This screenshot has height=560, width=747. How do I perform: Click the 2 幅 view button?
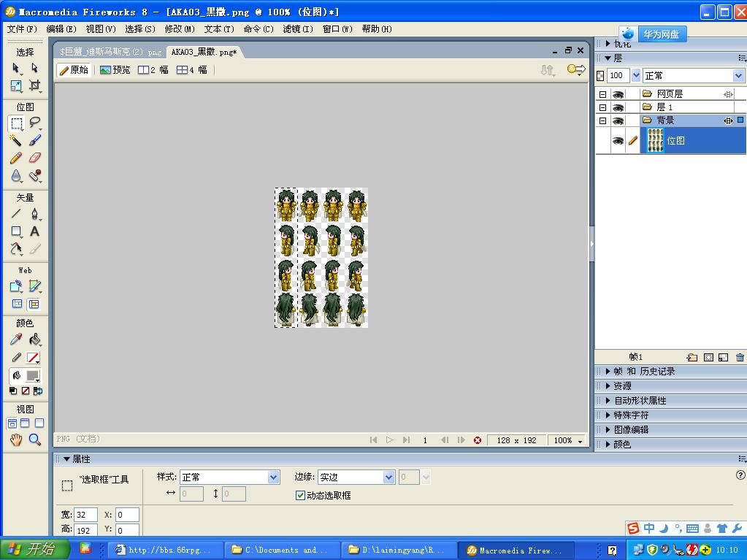[x=153, y=70]
